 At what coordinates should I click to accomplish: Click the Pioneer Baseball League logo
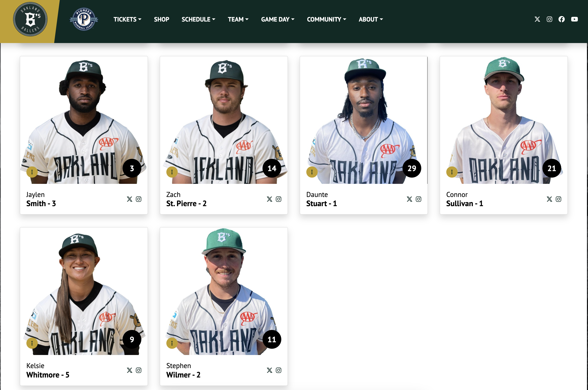(x=84, y=19)
